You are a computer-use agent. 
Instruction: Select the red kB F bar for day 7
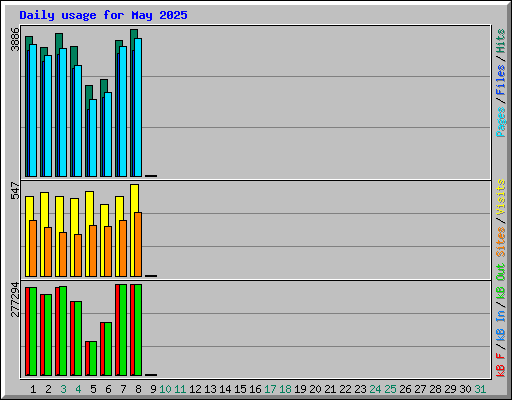point(117,330)
